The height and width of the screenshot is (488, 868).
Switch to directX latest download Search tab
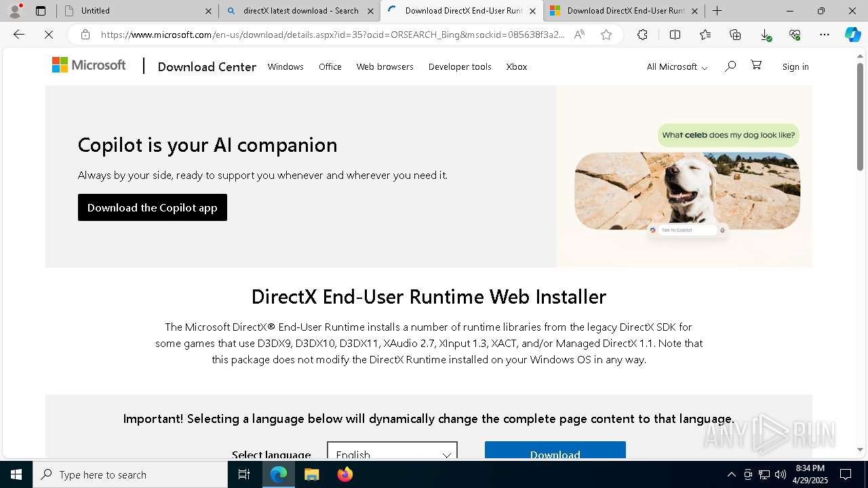tap(299, 11)
